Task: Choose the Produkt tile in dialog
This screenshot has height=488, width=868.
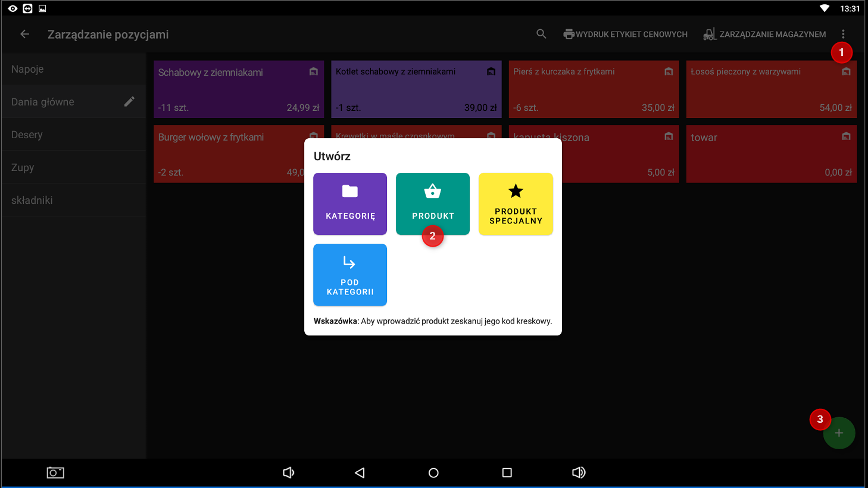Action: [433, 204]
